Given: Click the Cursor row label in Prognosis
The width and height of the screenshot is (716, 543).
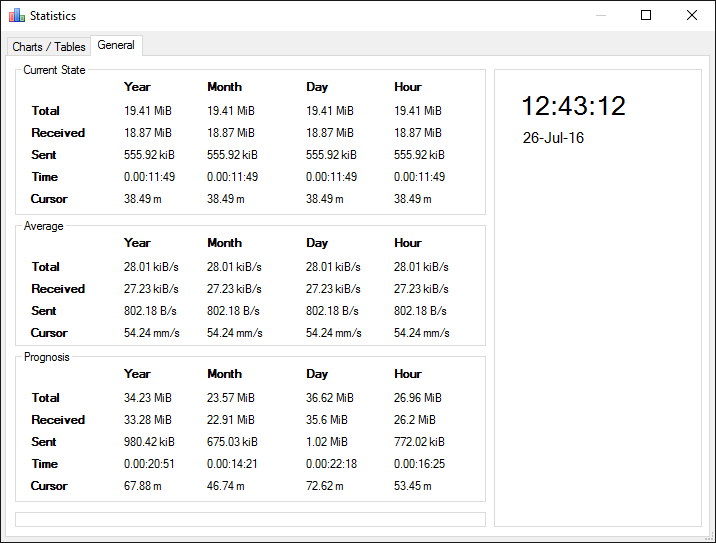Looking at the screenshot, I should point(49,486).
